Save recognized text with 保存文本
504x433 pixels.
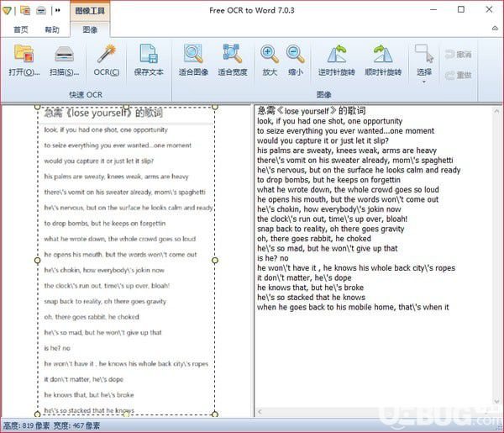click(x=149, y=61)
